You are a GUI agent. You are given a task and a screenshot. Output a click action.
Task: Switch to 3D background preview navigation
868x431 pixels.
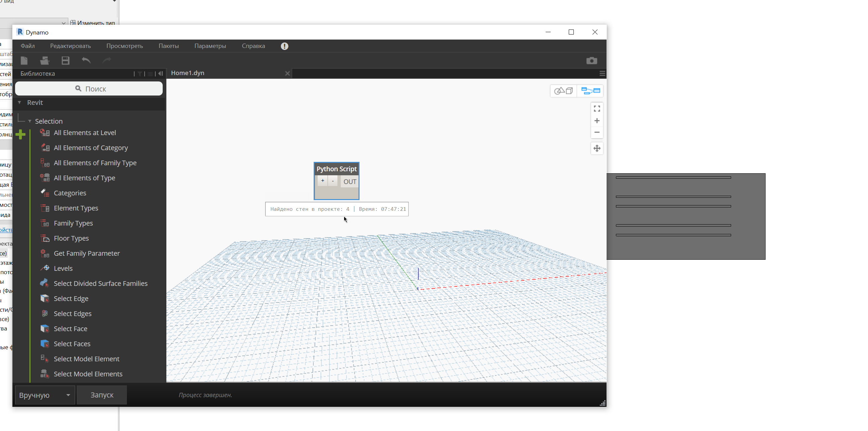tap(564, 91)
